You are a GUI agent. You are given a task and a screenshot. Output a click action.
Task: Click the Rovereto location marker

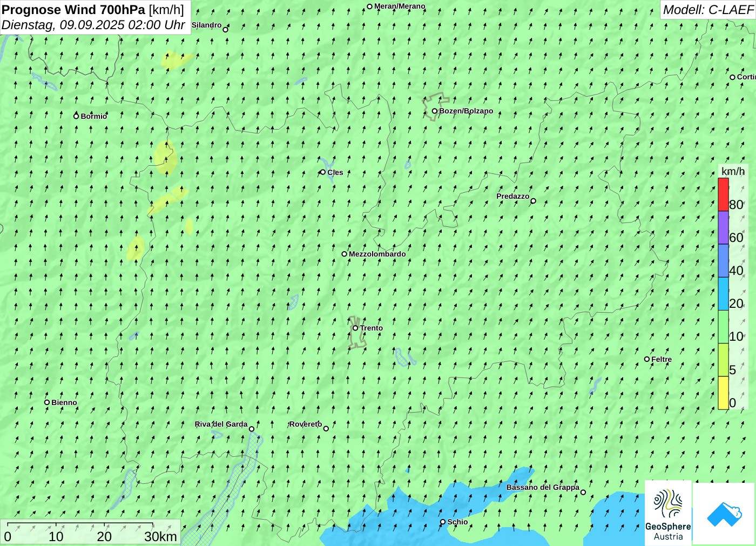326,429
